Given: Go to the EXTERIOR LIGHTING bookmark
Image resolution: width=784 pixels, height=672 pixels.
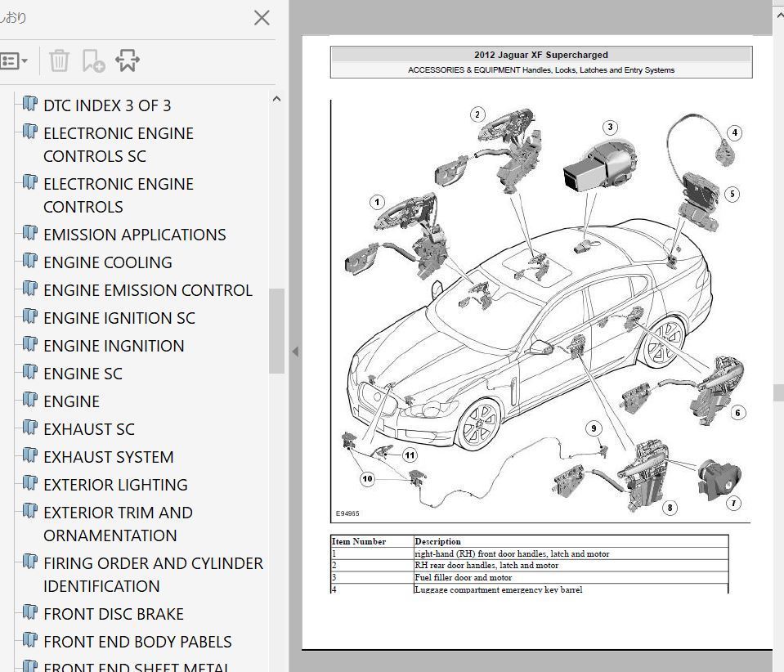Looking at the screenshot, I should 115,485.
